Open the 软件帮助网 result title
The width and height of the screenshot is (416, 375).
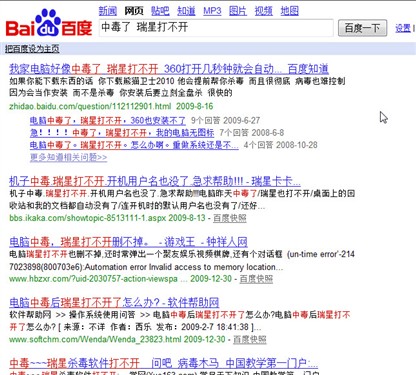click(x=114, y=302)
